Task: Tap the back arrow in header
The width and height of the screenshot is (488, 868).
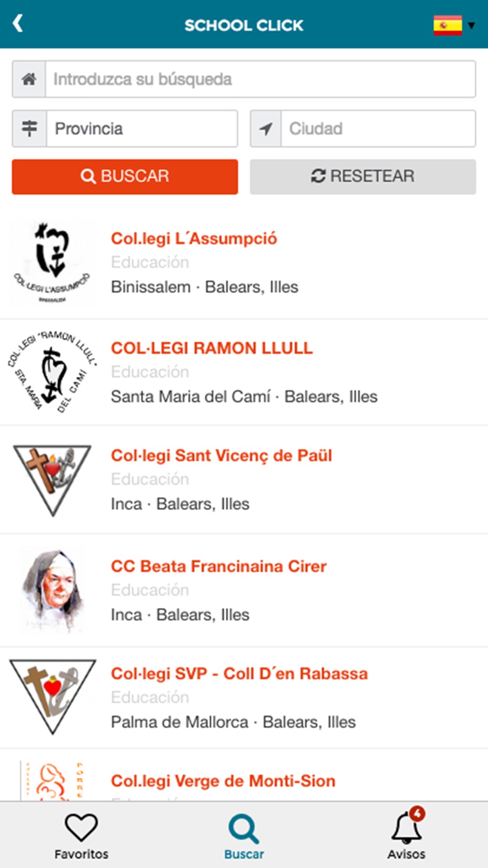Action: [18, 23]
